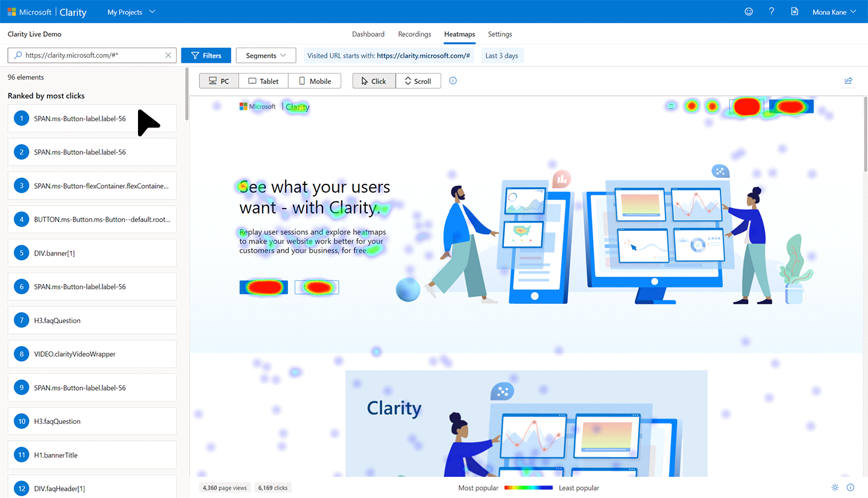Screen dimensions: 868x498
Task: Open the Dashboard tab
Action: point(368,34)
